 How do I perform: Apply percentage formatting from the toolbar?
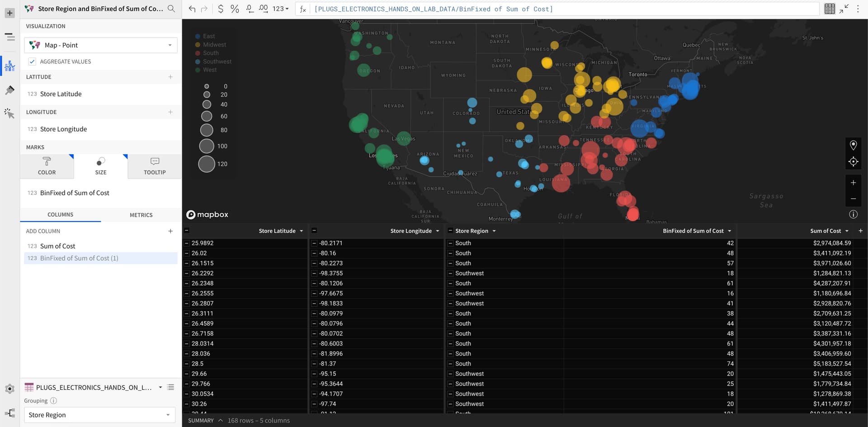235,8
